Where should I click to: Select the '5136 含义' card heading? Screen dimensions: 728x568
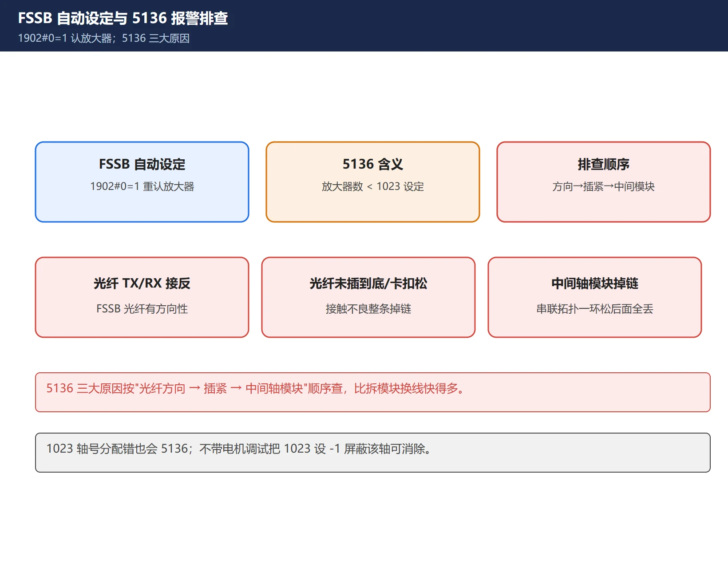[x=373, y=164]
